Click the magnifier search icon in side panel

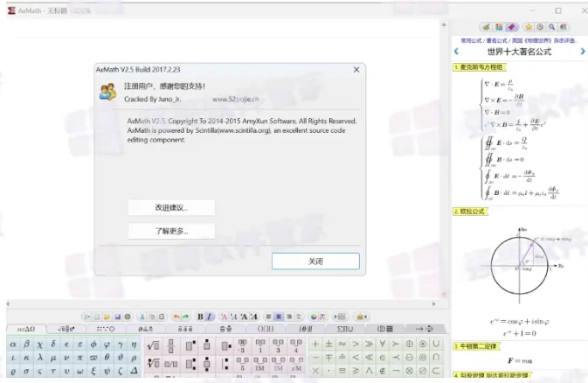(x=551, y=27)
